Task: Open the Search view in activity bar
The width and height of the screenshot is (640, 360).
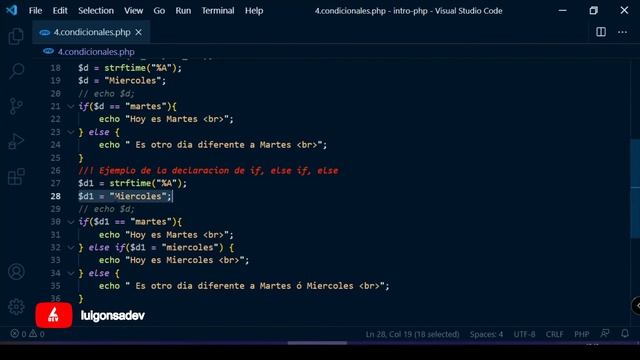Action: point(16,71)
